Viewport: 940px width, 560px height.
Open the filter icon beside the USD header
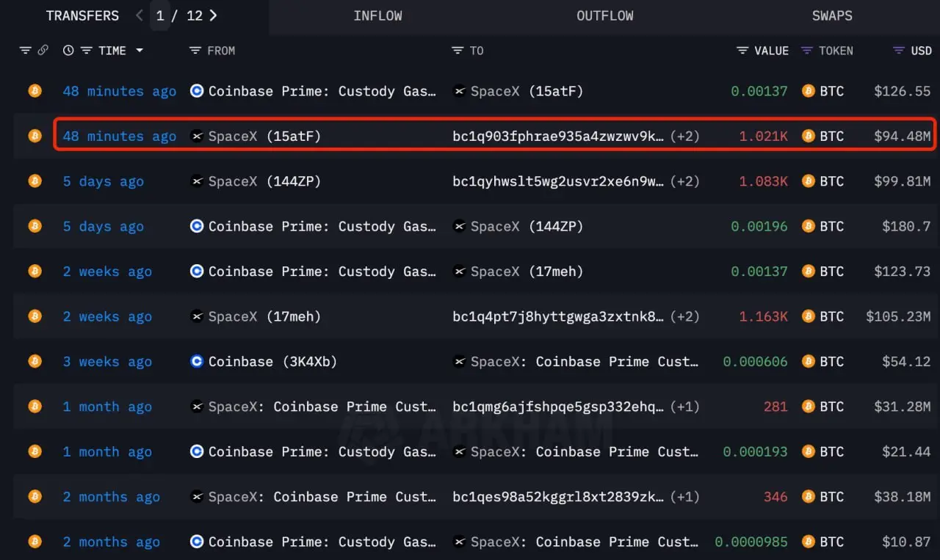point(898,51)
